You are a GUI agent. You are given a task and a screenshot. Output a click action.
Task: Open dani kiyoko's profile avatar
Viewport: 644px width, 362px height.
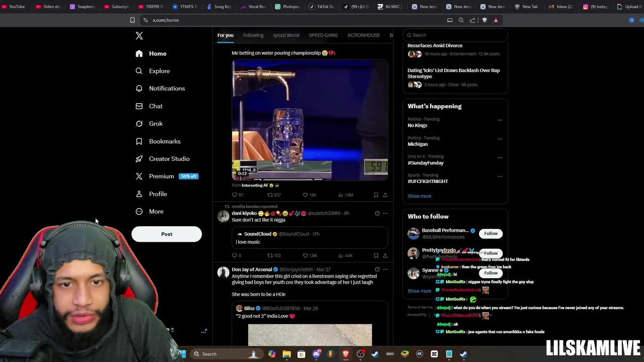pyautogui.click(x=223, y=216)
